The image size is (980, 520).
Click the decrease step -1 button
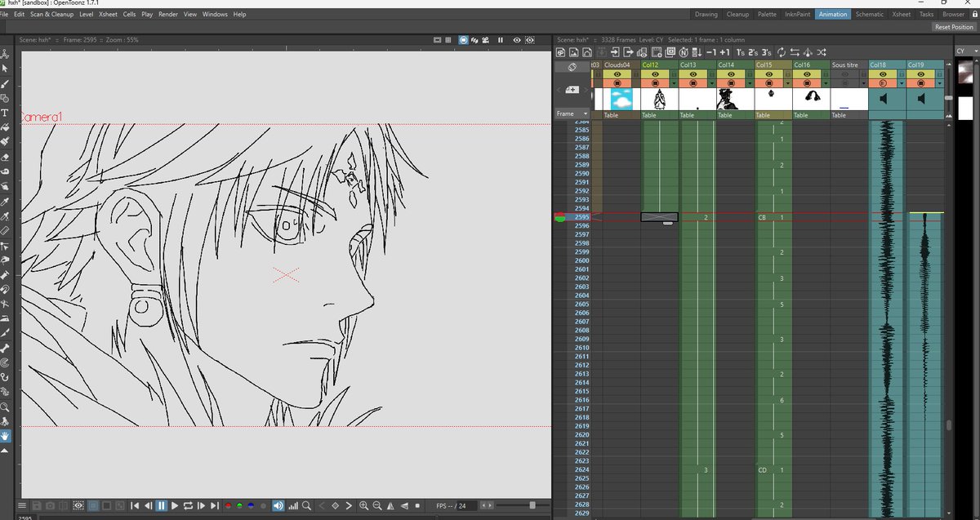710,52
